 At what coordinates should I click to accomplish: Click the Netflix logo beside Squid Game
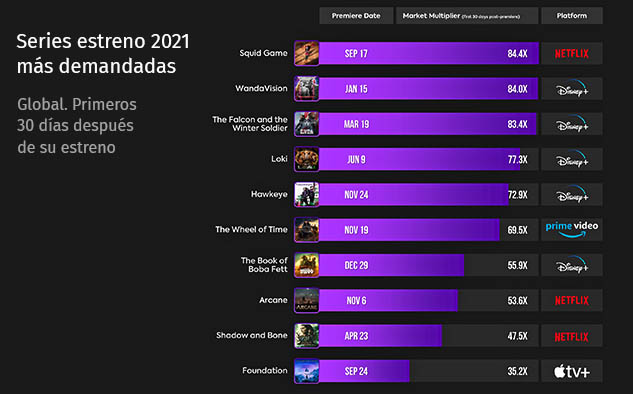[572, 53]
